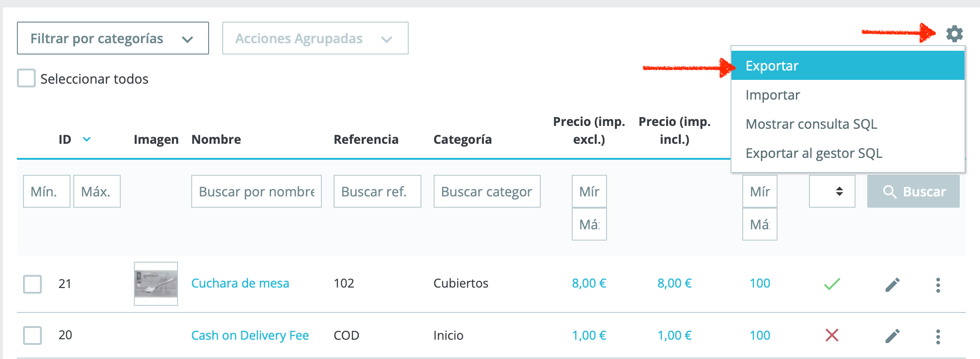The width and height of the screenshot is (980, 359).
Task: Sort by ID using the arrow icon
Action: tap(86, 139)
